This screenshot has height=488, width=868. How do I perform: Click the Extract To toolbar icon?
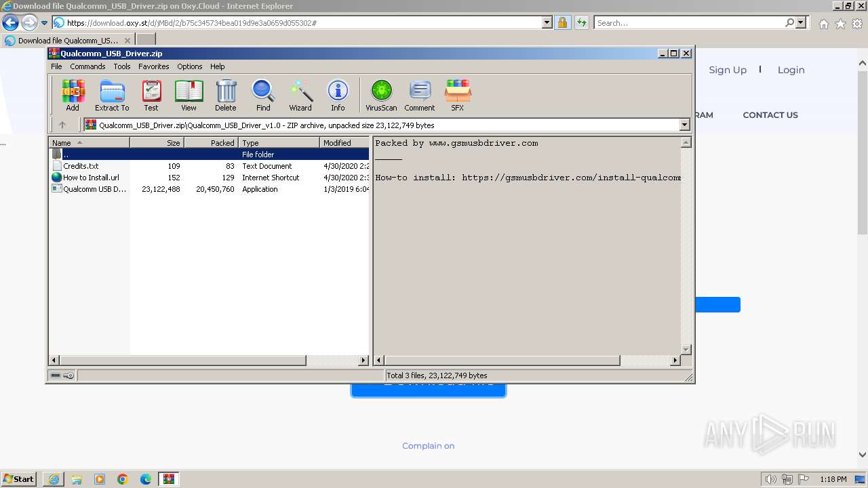click(x=112, y=96)
